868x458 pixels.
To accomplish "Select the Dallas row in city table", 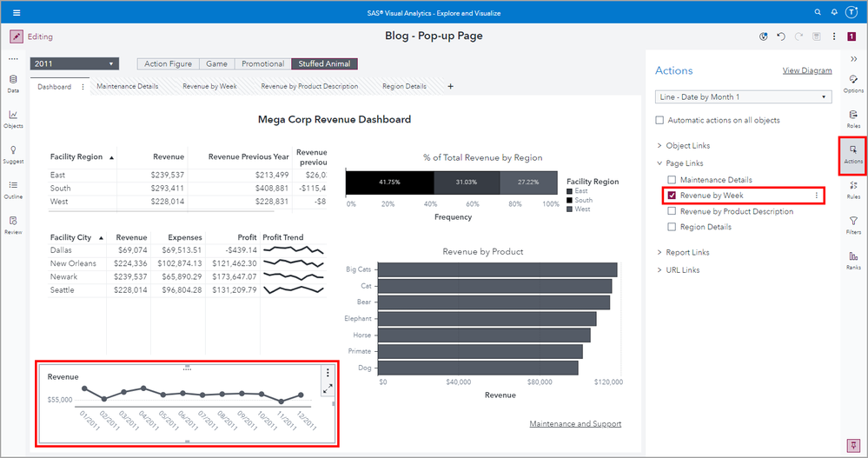I will (x=187, y=250).
